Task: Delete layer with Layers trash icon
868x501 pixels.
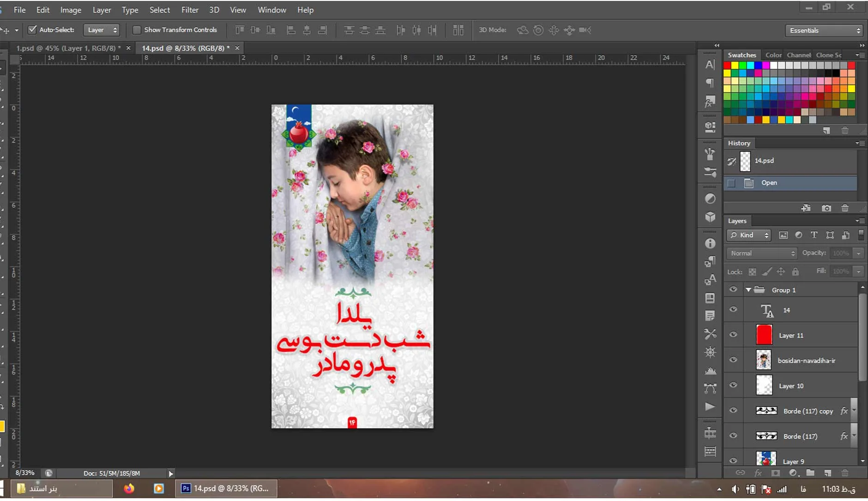Action: 844,473
